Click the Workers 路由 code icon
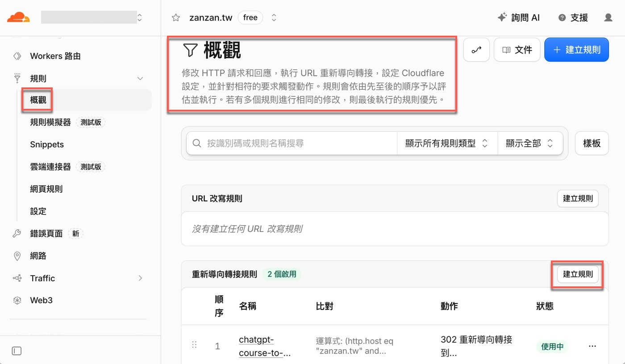 point(17,56)
